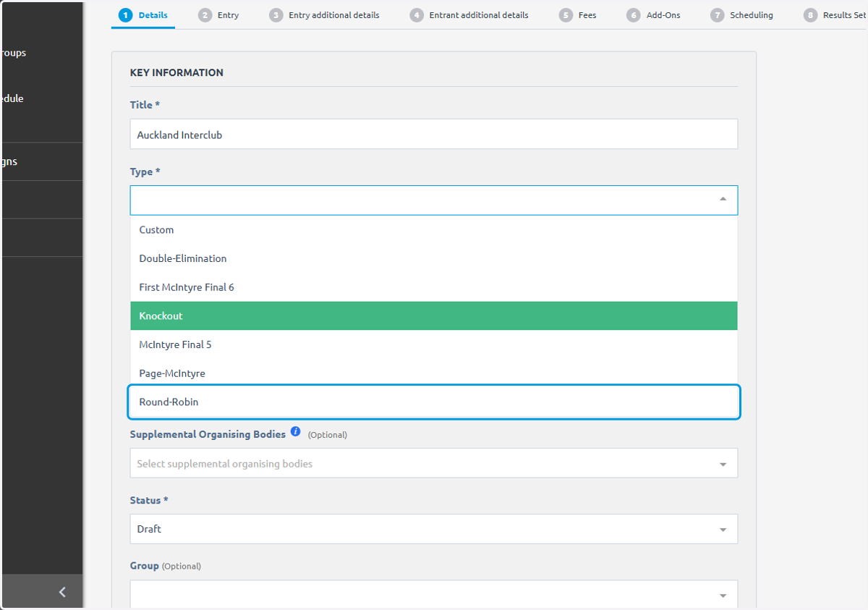Click the Title field containing Auckland Interclub

(x=434, y=135)
